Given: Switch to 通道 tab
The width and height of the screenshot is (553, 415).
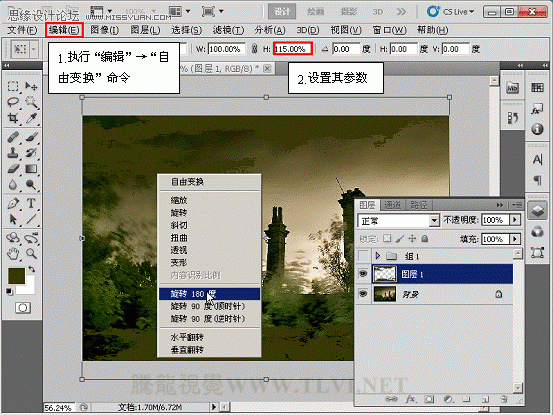Looking at the screenshot, I should pos(392,205).
